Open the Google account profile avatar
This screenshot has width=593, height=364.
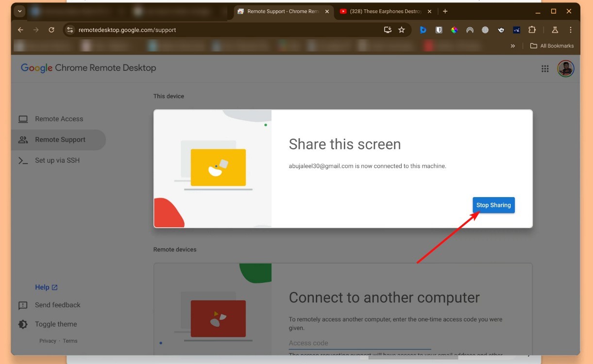click(566, 68)
